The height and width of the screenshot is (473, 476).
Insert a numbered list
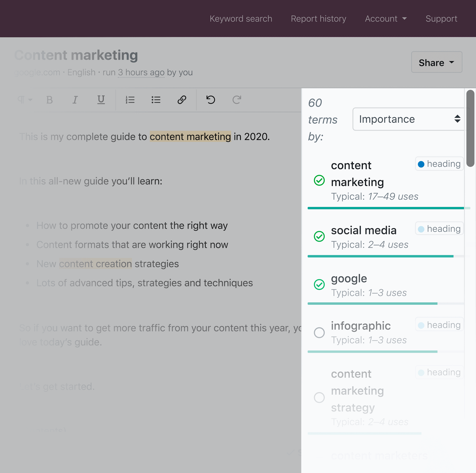(x=130, y=100)
